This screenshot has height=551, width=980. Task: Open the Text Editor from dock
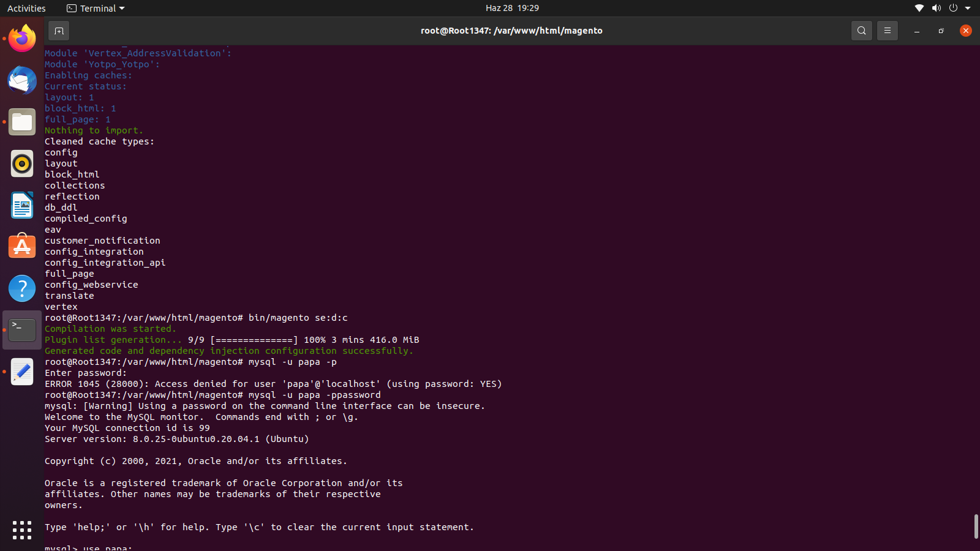22,372
